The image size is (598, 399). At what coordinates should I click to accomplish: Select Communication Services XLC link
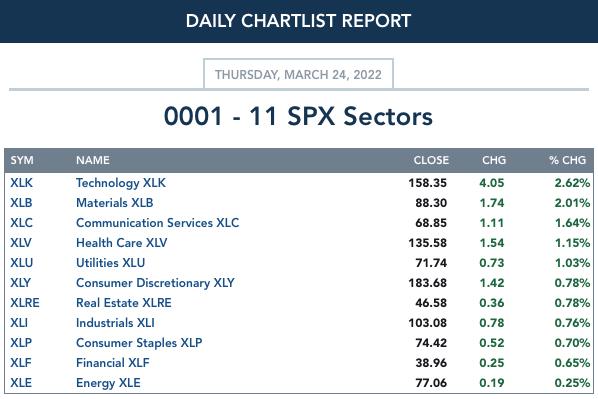point(158,223)
